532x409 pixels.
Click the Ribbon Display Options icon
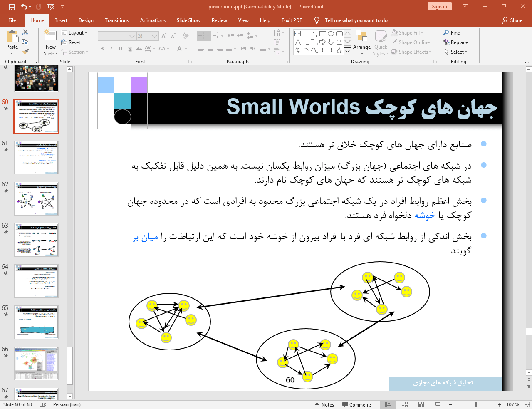click(x=465, y=7)
